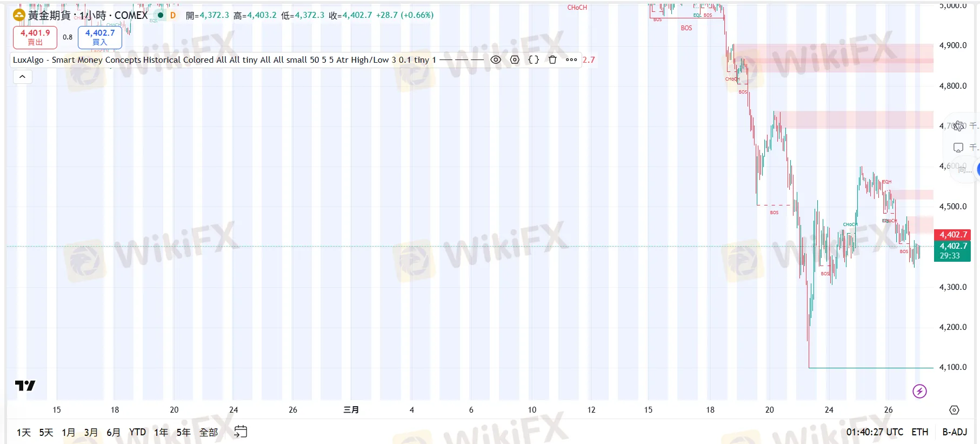Open chart scale settings gear icon
The width and height of the screenshot is (980, 444).
click(x=954, y=410)
